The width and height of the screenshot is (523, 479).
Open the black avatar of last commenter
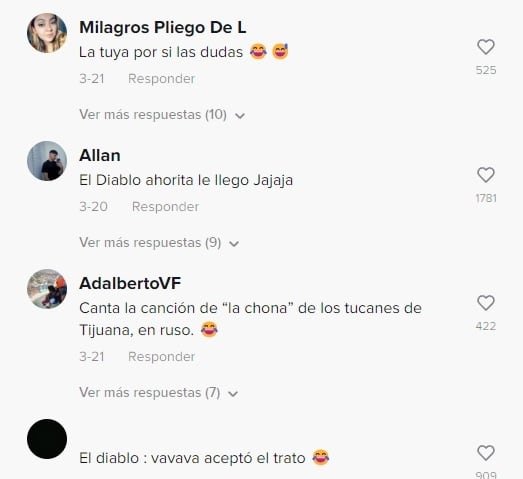(x=47, y=439)
